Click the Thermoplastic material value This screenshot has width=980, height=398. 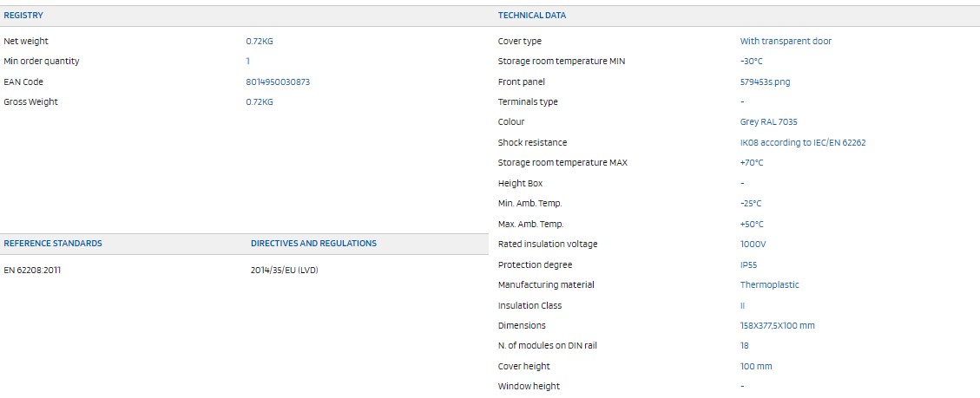point(769,285)
